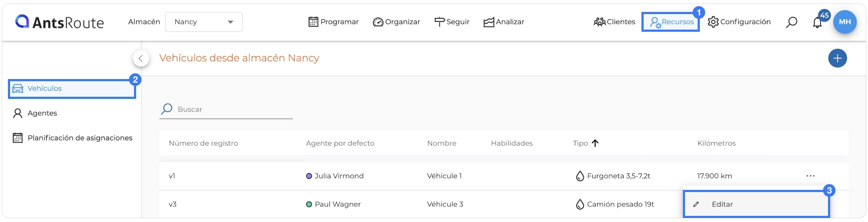Open the three-dot menu for v1
The image size is (868, 222).
(x=810, y=176)
